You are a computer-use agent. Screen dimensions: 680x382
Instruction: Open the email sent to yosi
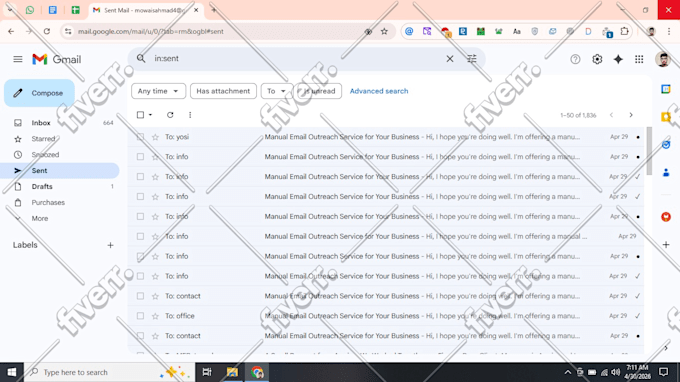386,137
